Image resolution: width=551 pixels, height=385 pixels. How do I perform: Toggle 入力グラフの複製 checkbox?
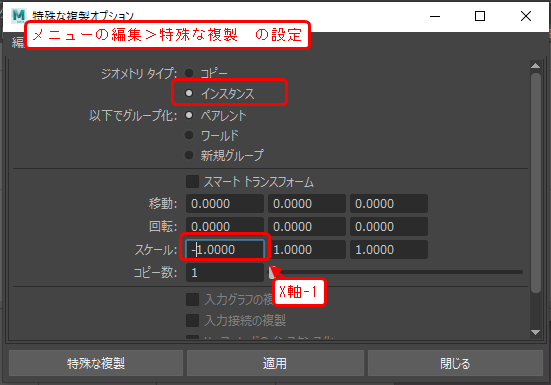point(192,299)
